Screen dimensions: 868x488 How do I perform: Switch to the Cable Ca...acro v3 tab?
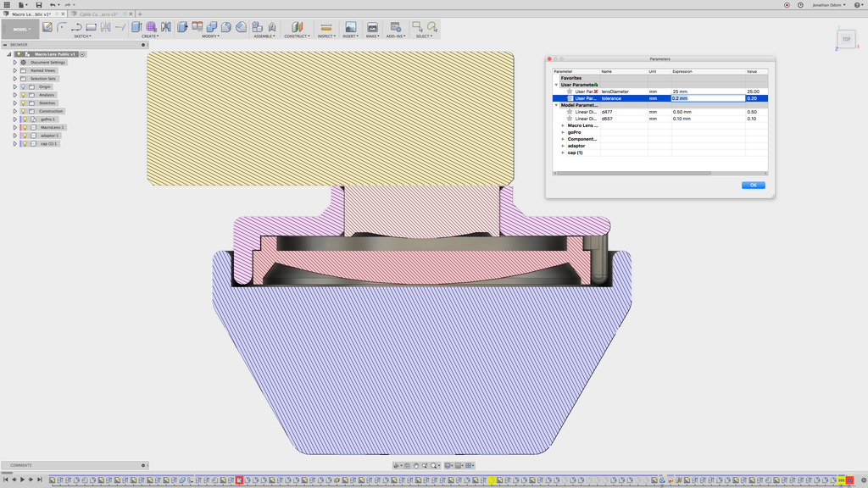click(x=99, y=14)
